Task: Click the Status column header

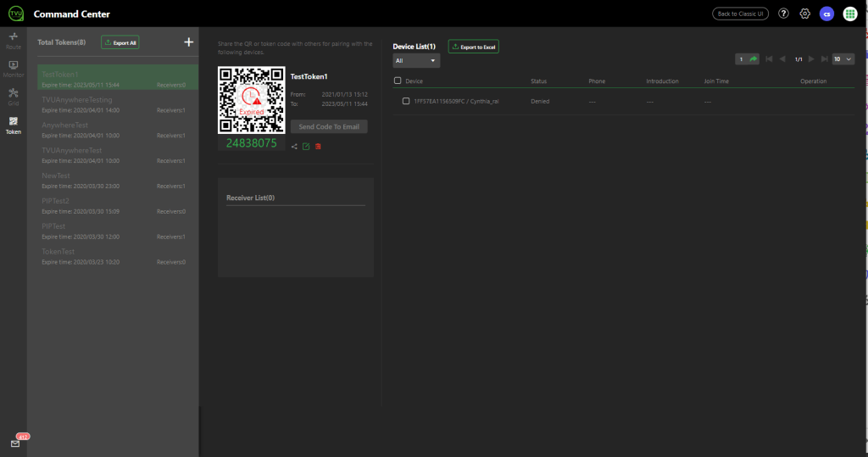Action: pos(538,81)
